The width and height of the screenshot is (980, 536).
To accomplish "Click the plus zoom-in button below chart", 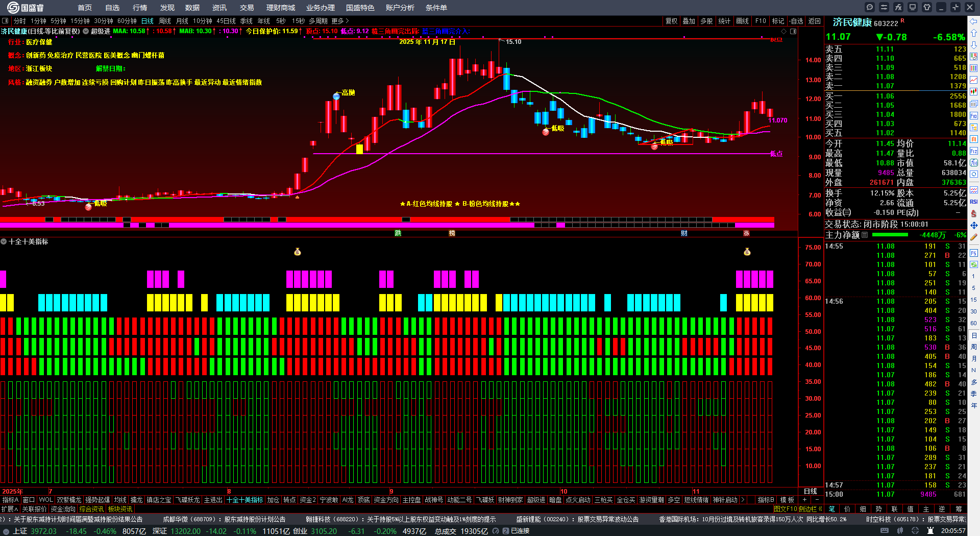I will tap(805, 500).
